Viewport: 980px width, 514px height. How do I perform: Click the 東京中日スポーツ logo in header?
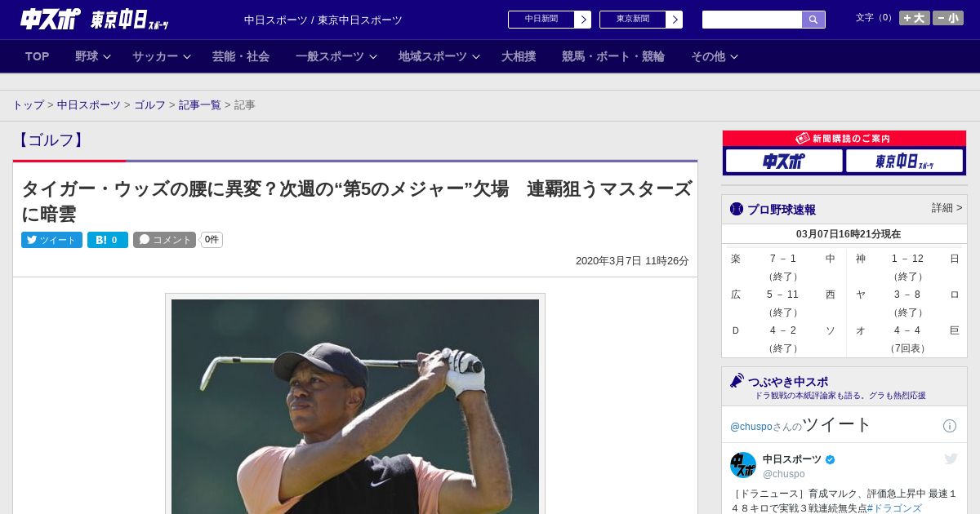tap(129, 20)
